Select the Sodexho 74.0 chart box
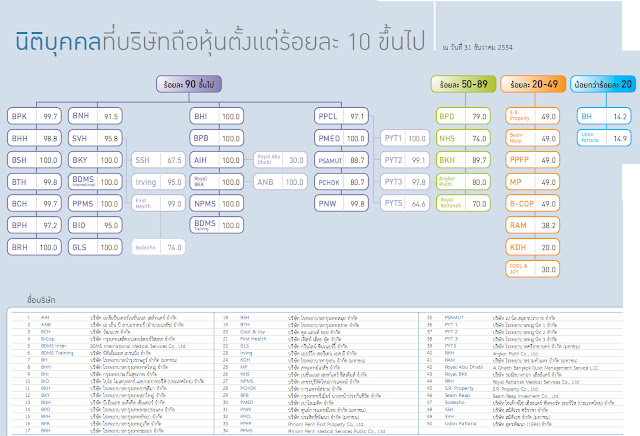Screen dimensions: 640x436 coord(158,247)
